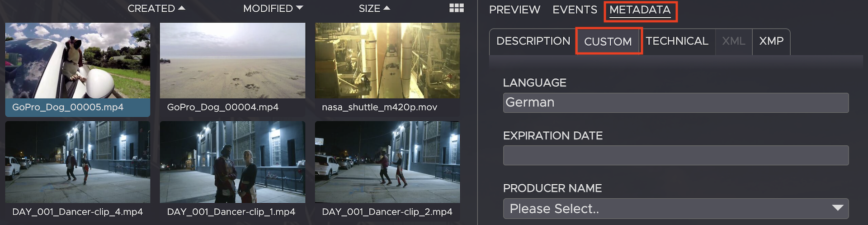Click the disabled XML tab
This screenshot has height=225, width=868.
pyautogui.click(x=733, y=41)
